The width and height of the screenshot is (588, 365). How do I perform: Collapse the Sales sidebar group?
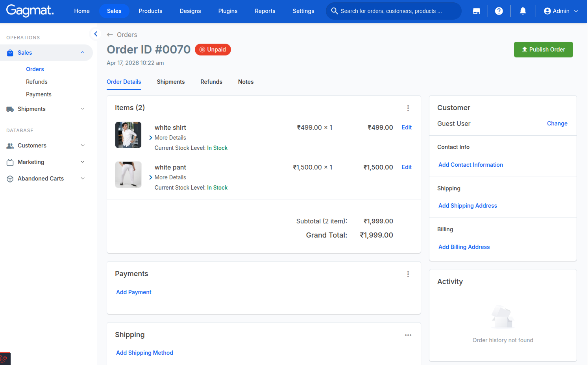83,53
